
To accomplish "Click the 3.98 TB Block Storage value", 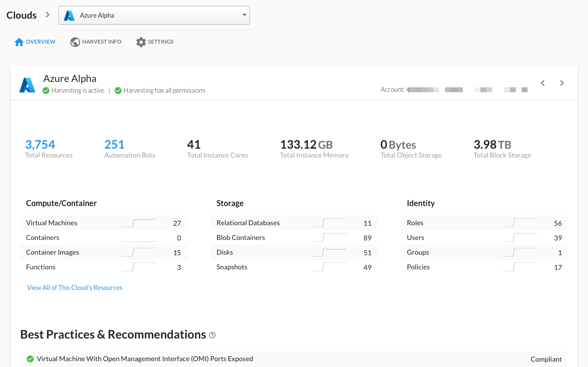I will coord(492,144).
